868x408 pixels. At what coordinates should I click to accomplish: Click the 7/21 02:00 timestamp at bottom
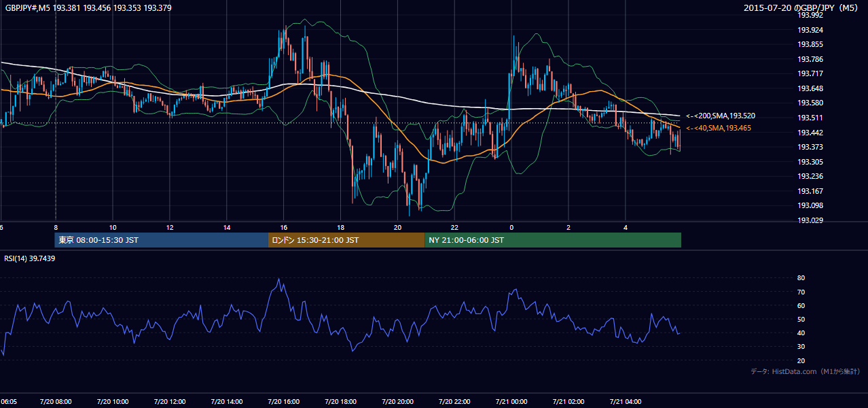pyautogui.click(x=568, y=402)
